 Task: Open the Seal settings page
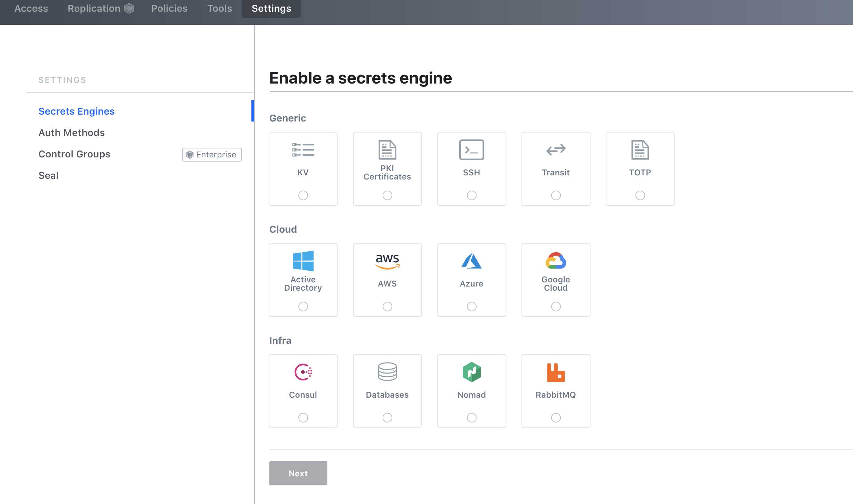point(48,175)
